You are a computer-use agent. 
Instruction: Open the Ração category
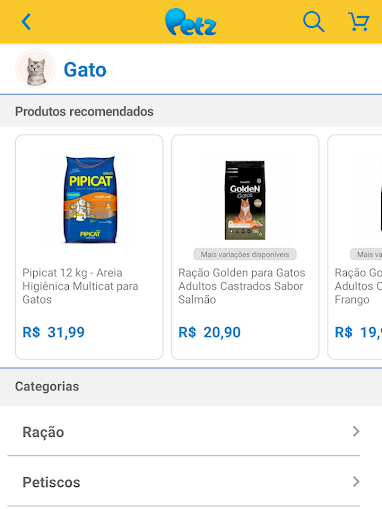tap(184, 431)
